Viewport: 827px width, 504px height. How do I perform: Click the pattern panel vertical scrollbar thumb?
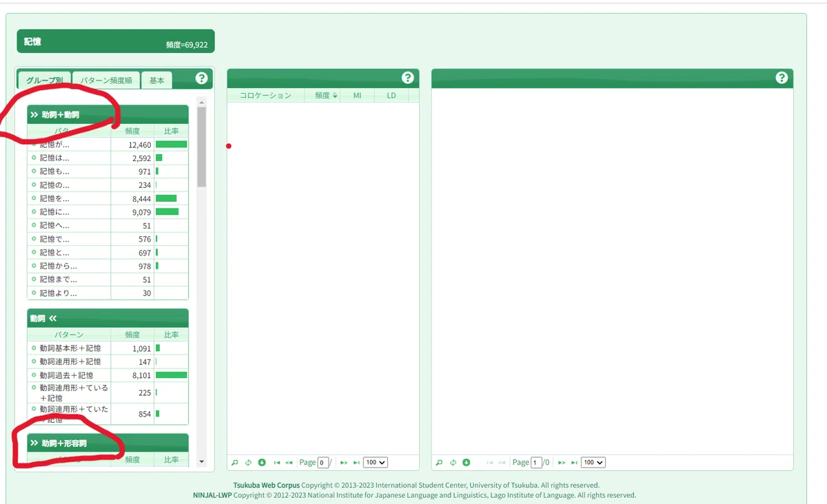click(202, 147)
